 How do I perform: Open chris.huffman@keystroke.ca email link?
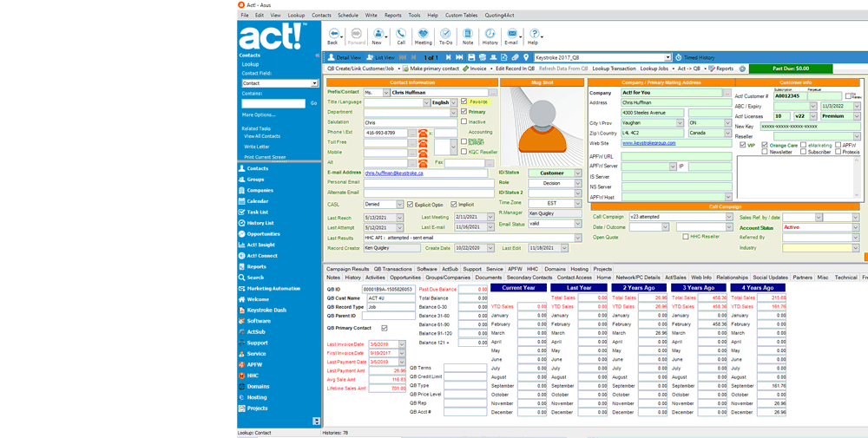tap(393, 173)
